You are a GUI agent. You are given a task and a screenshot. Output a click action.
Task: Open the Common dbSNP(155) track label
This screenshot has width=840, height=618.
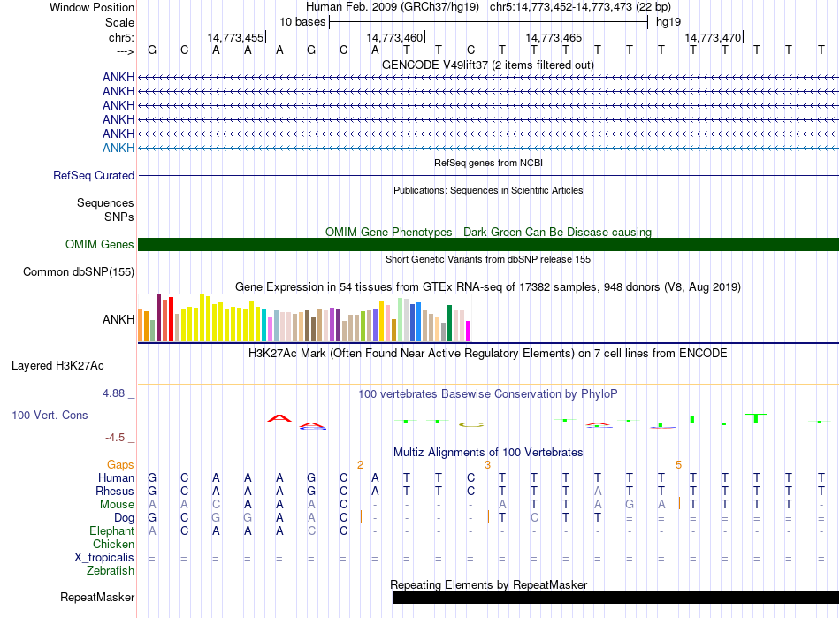pyautogui.click(x=78, y=272)
